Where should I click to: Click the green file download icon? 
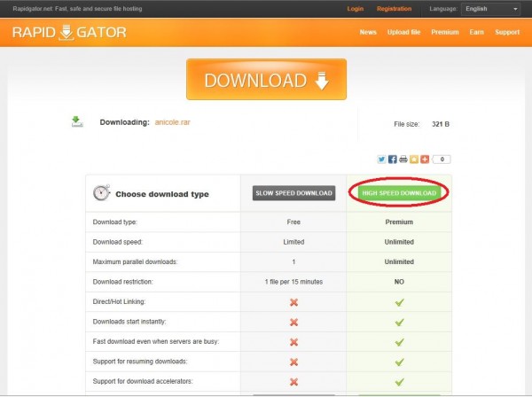point(77,121)
